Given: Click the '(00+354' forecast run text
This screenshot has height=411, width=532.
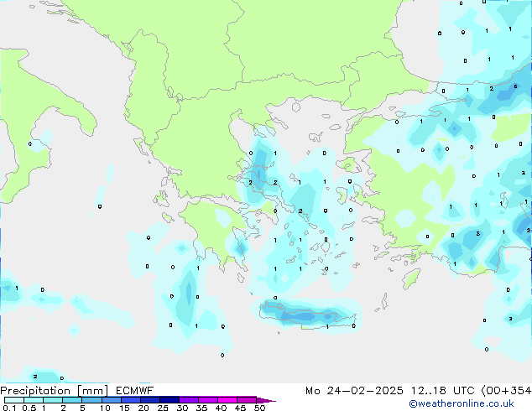Looking at the screenshot, I should (x=507, y=391).
